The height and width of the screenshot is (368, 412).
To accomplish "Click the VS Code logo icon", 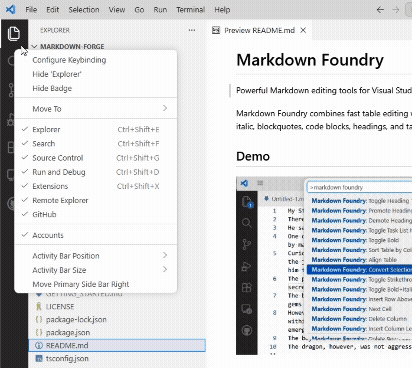I will click(x=10, y=9).
